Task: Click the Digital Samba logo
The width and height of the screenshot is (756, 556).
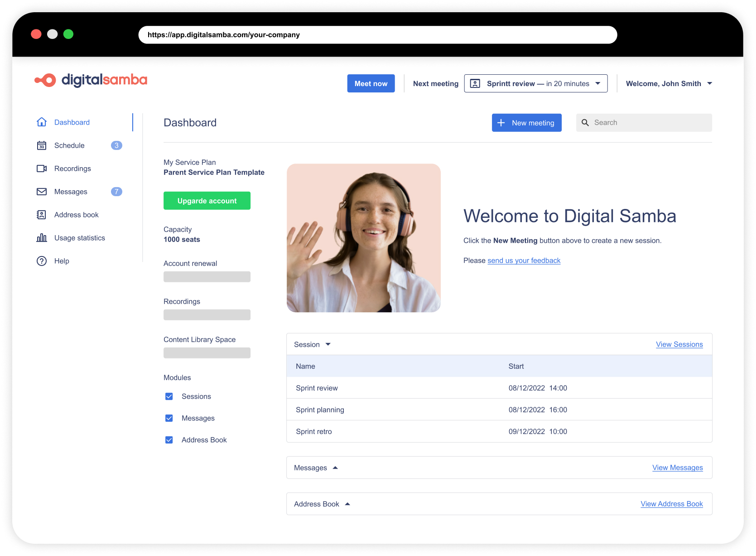Action: [x=90, y=80]
